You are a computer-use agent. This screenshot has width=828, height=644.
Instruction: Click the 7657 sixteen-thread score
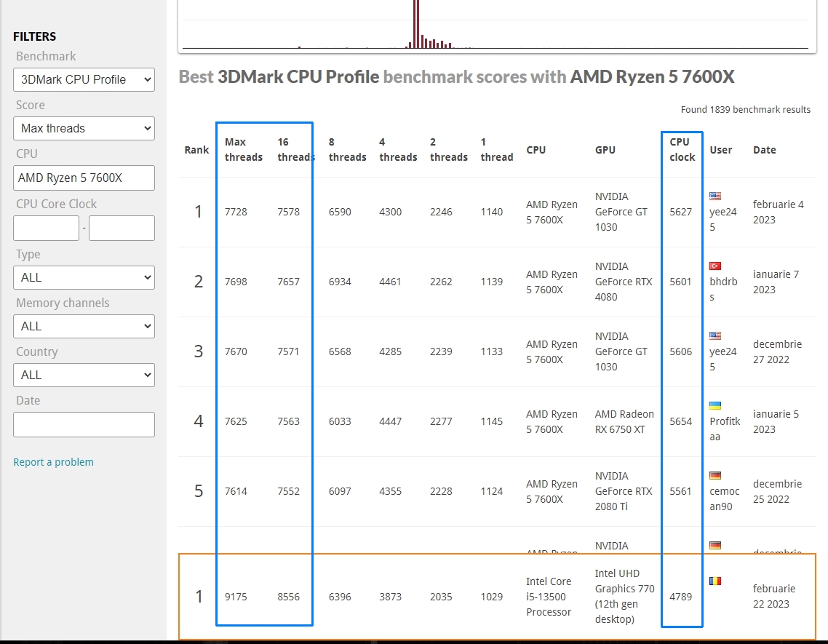click(x=288, y=282)
